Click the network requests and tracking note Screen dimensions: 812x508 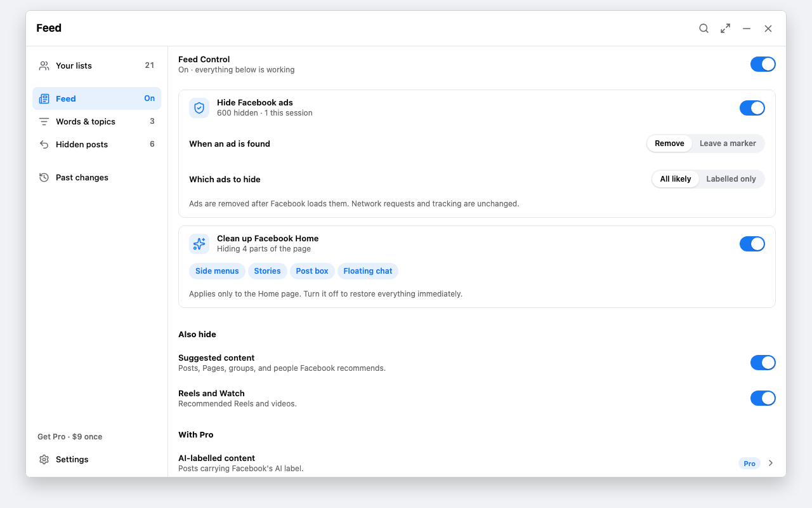[354, 204]
